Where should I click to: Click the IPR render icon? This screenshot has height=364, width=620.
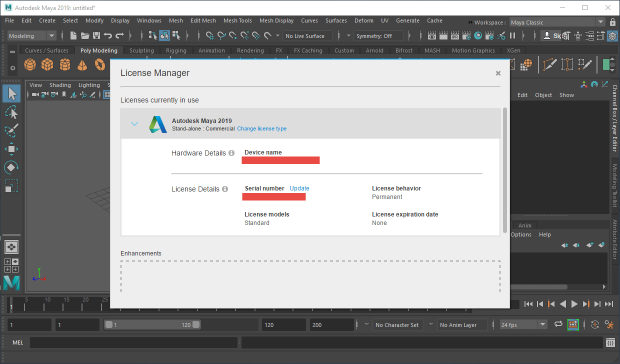455,35
